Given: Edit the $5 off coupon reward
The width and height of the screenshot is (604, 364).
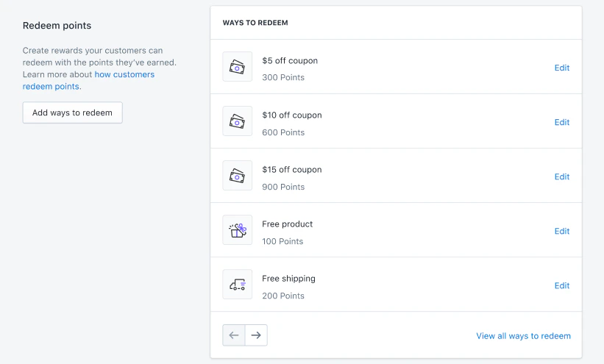Looking at the screenshot, I should point(562,68).
